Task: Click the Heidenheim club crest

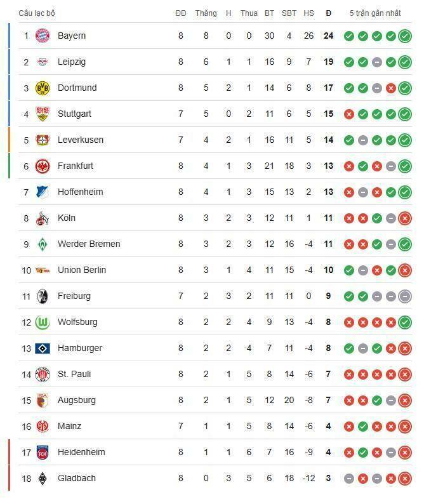Action: click(43, 452)
